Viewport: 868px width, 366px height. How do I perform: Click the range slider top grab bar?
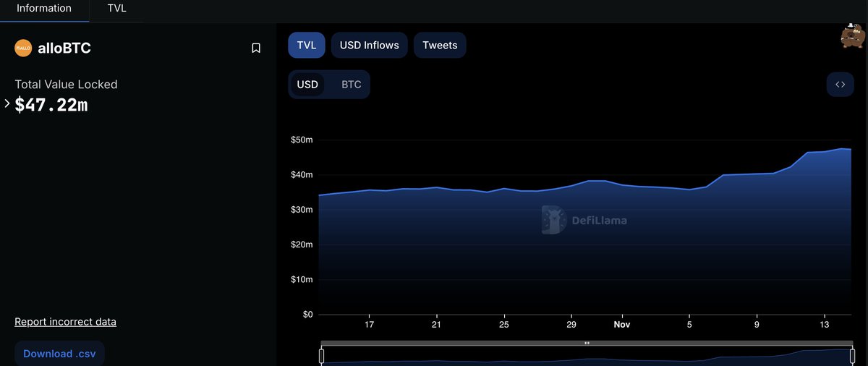tap(587, 343)
